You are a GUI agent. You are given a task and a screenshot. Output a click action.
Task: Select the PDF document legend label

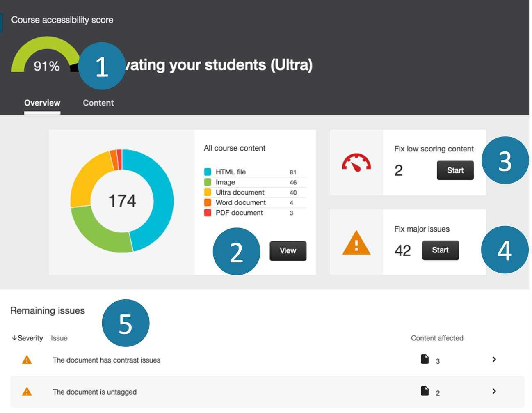coord(240,213)
